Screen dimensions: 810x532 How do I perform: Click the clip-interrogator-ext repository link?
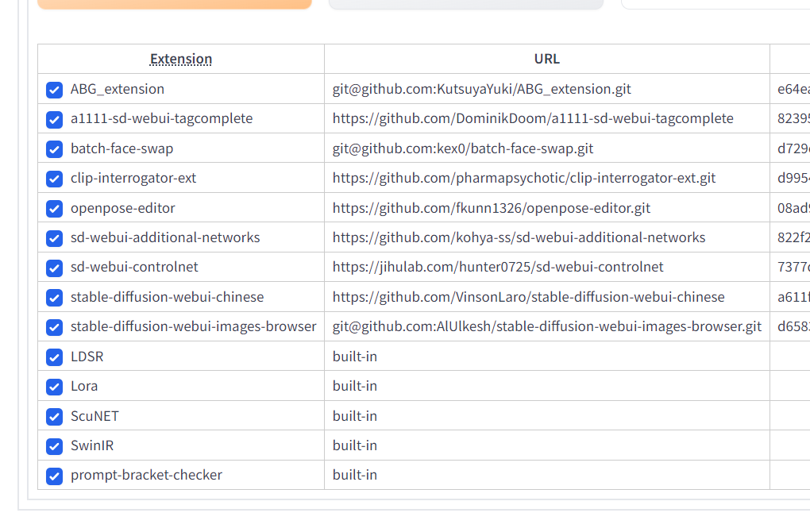tap(524, 178)
